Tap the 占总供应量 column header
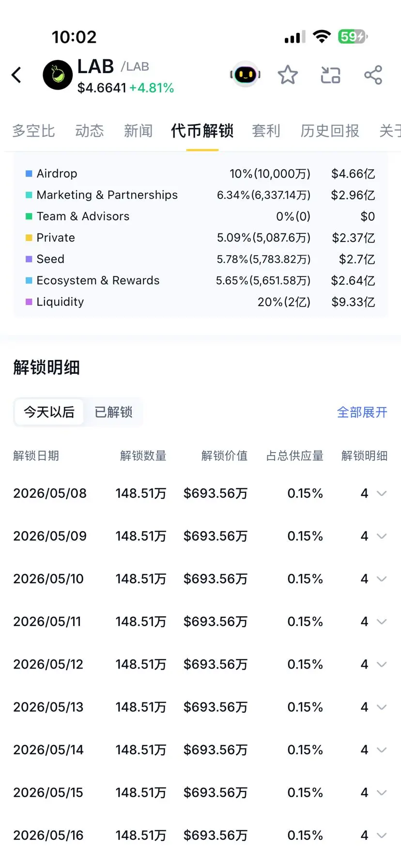Viewport: 401px width, 868px height. (295, 456)
